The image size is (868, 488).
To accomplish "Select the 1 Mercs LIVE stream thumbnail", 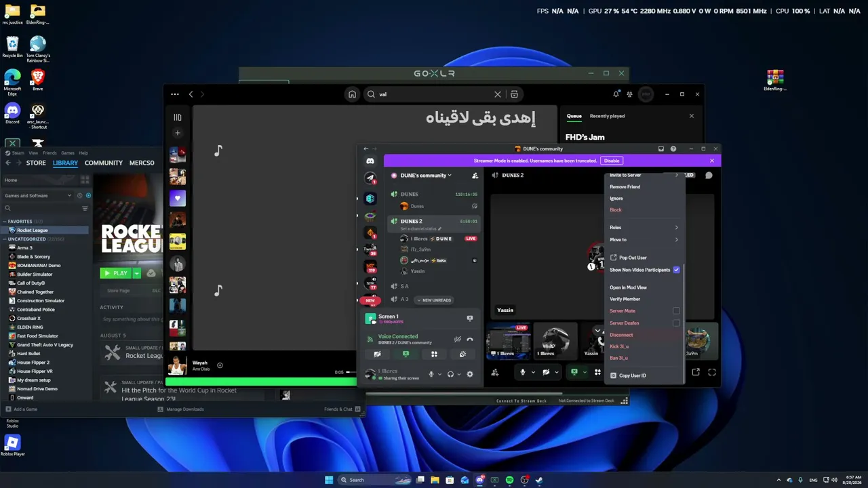I will point(508,341).
